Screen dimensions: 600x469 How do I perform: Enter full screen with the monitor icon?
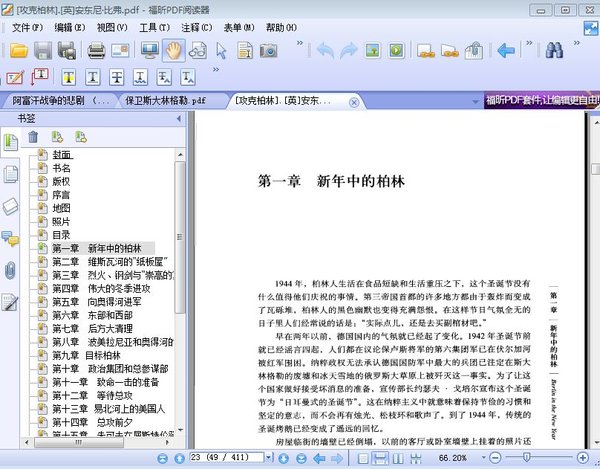(150, 50)
